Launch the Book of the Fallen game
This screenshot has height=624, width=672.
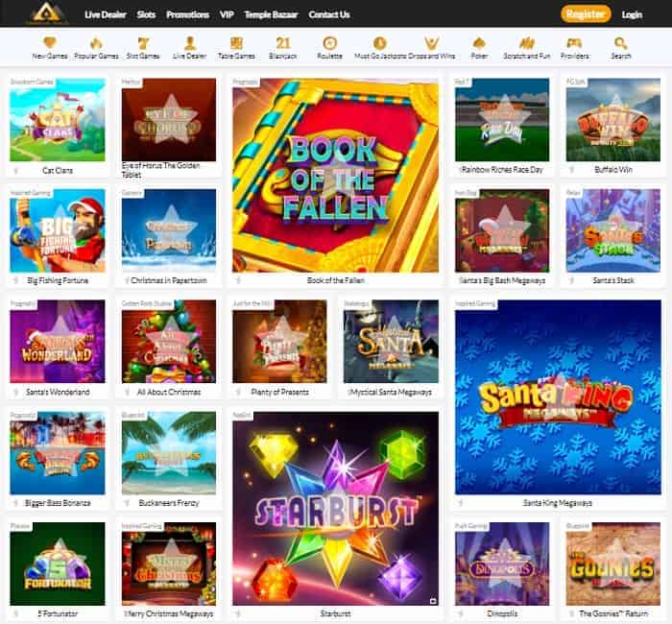[x=336, y=175]
